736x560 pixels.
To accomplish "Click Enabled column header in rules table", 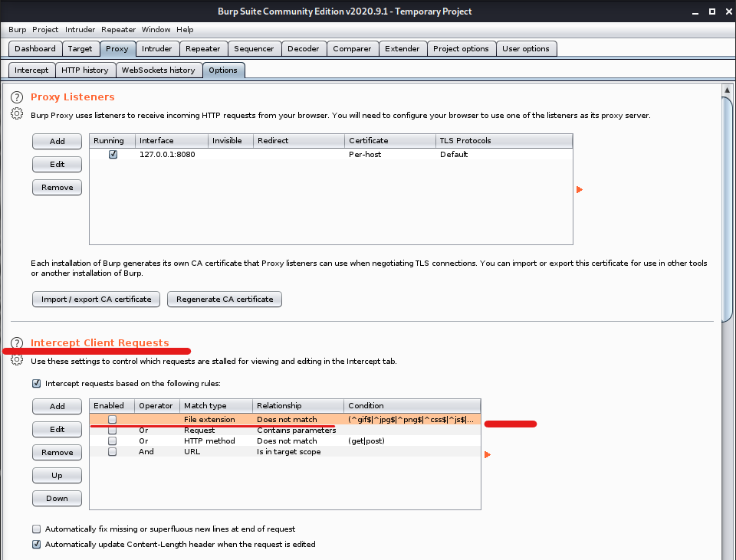I will pos(113,406).
